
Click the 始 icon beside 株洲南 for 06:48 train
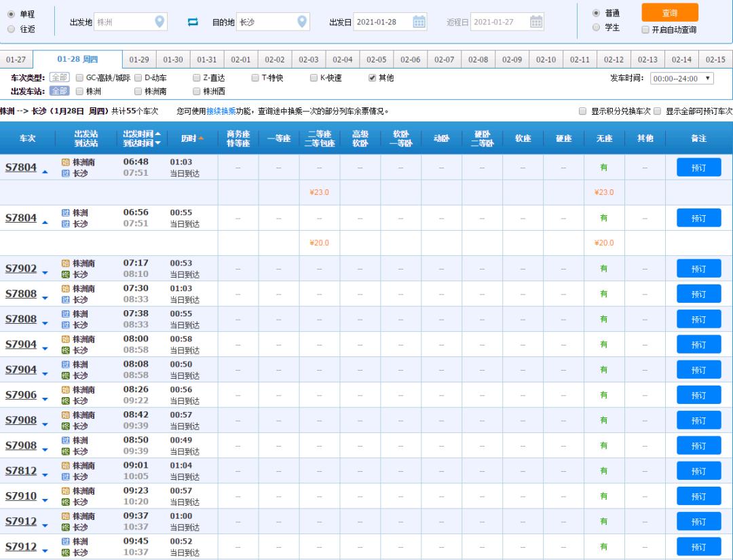(65, 162)
